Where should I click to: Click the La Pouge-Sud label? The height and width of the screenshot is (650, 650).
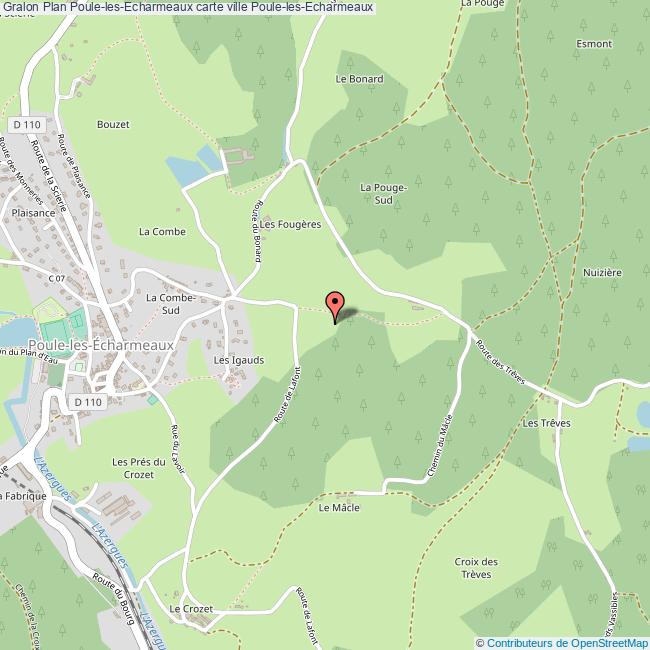[383, 194]
